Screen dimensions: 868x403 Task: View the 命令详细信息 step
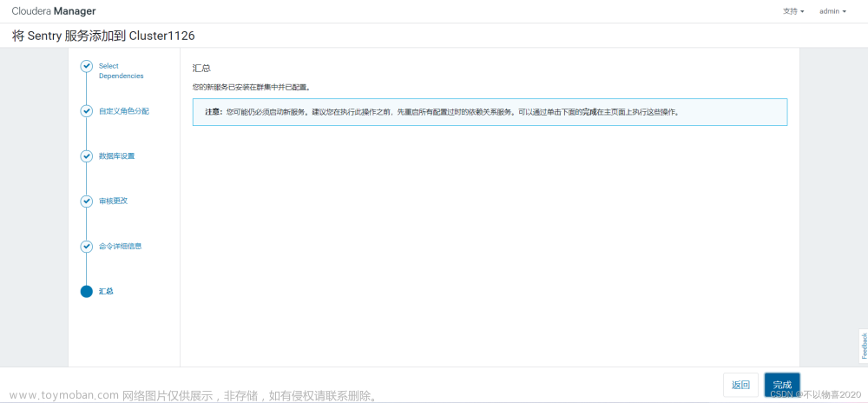tap(120, 247)
